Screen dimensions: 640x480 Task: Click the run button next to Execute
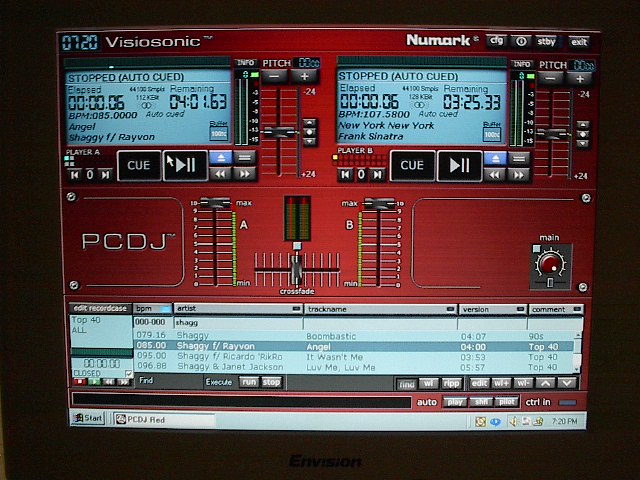(248, 382)
